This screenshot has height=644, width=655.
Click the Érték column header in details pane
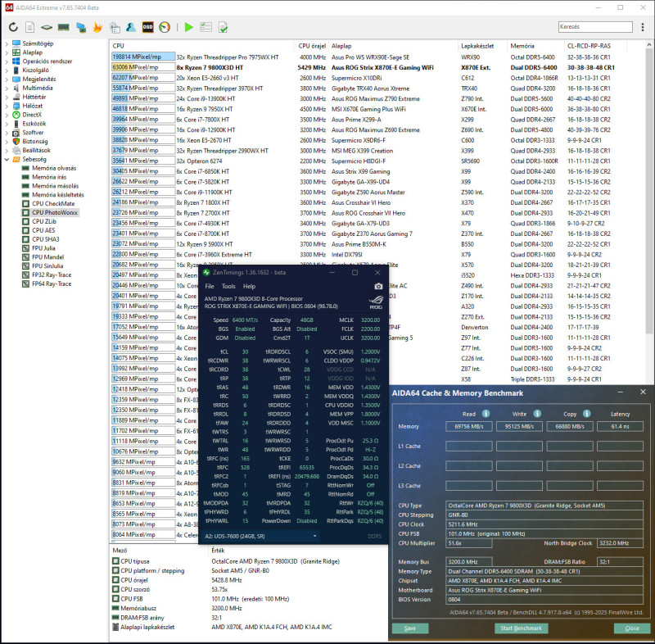point(218,551)
